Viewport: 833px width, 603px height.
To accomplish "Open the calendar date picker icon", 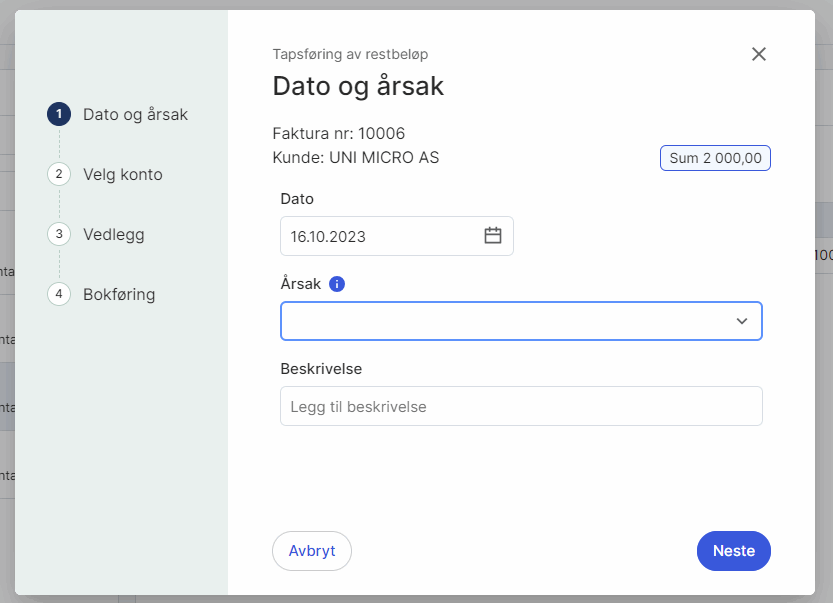I will click(492, 235).
